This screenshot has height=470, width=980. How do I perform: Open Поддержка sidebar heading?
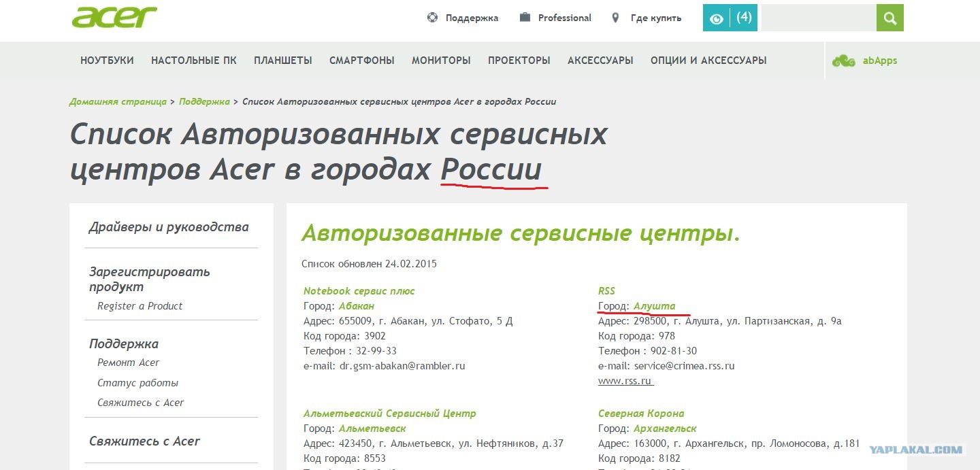124,344
